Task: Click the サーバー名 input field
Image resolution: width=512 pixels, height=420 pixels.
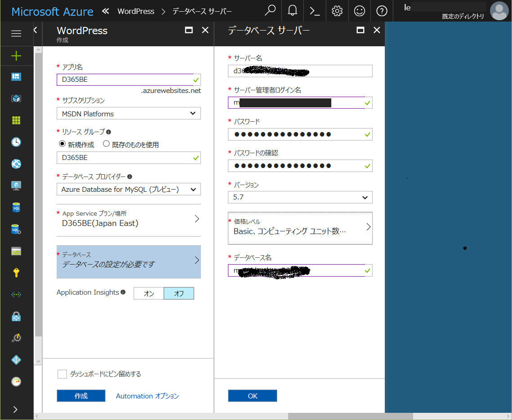Action: click(300, 71)
